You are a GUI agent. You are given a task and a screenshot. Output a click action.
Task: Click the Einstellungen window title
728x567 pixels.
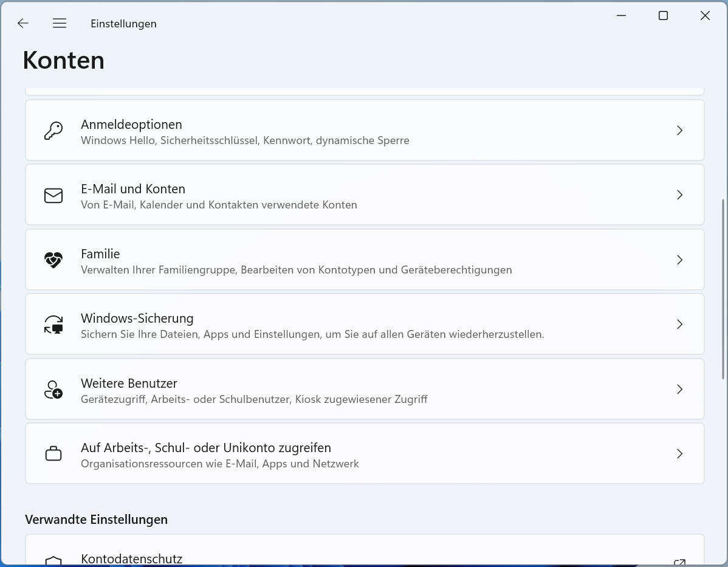[123, 24]
